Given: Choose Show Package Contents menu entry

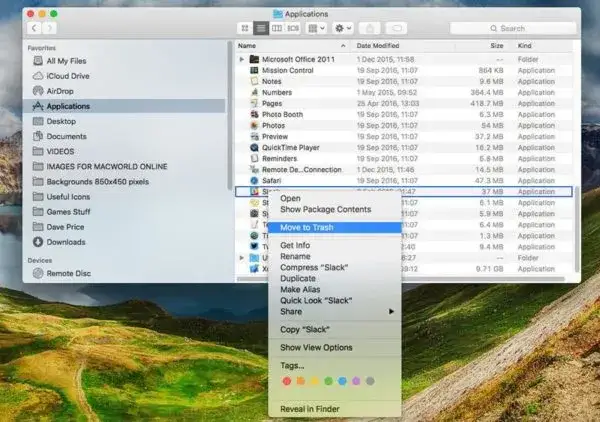Looking at the screenshot, I should (x=325, y=209).
